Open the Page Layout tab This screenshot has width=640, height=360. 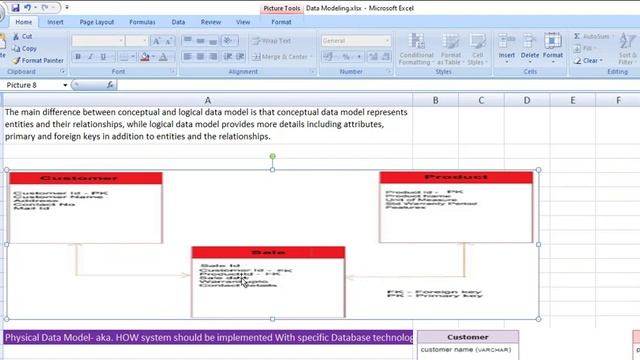coord(97,22)
